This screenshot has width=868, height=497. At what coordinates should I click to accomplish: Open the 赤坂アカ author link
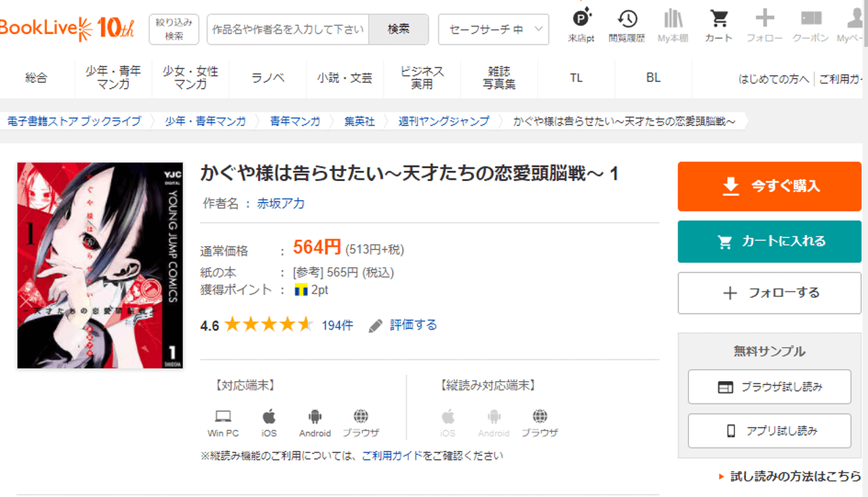(280, 203)
